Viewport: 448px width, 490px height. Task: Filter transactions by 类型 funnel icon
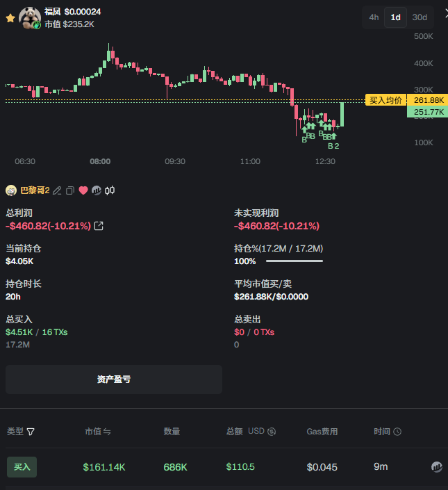[31, 432]
